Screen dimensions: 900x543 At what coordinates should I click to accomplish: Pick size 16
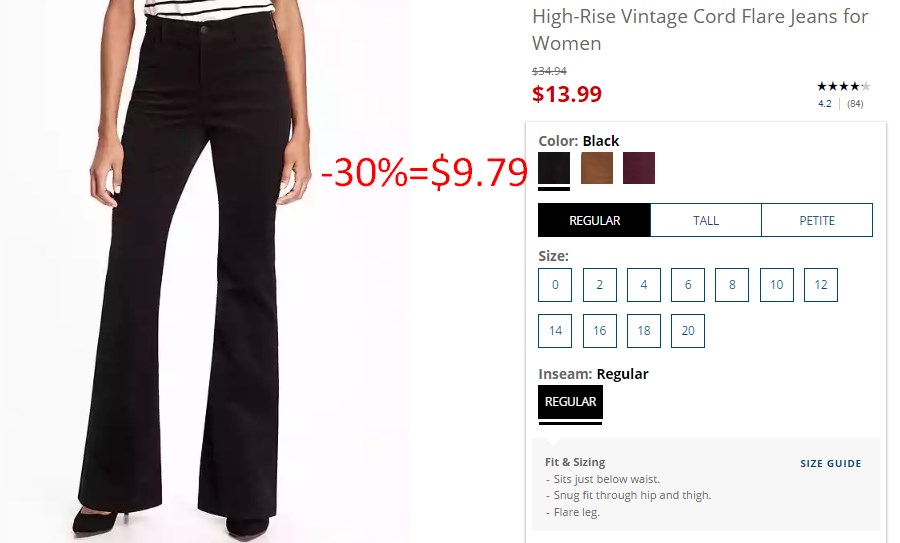tap(600, 331)
